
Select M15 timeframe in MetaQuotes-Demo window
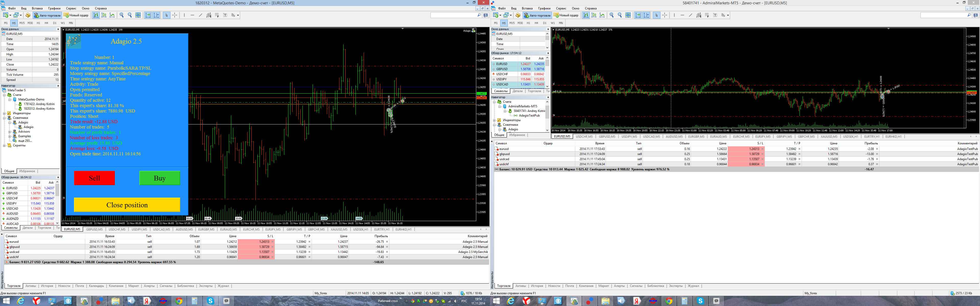pyautogui.click(x=22, y=23)
